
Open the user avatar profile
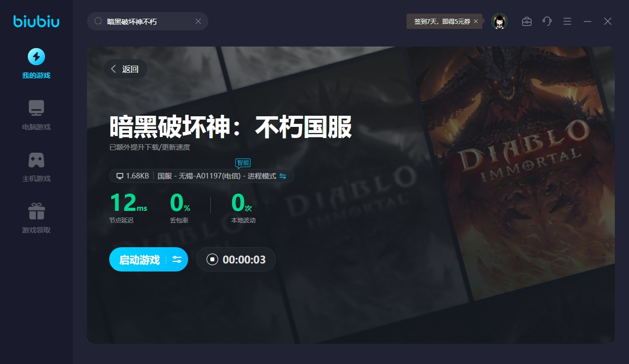(x=500, y=21)
